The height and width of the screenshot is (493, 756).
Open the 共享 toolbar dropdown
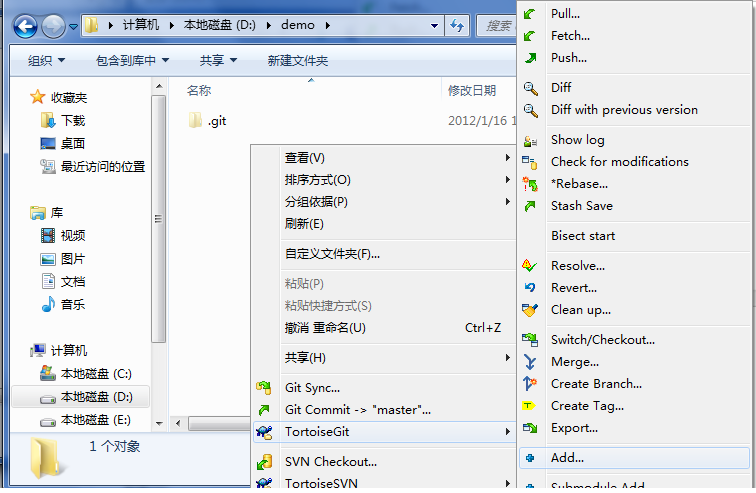tap(218, 61)
